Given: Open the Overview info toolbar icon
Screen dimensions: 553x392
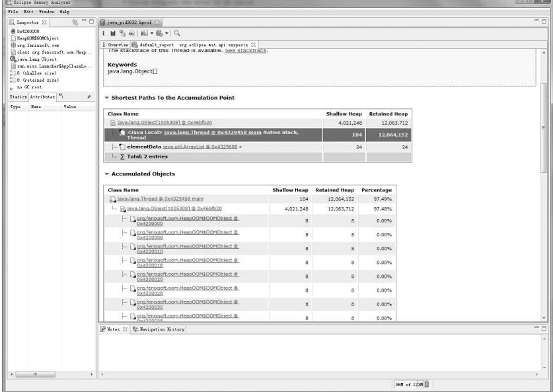Looking at the screenshot, I should [x=103, y=33].
